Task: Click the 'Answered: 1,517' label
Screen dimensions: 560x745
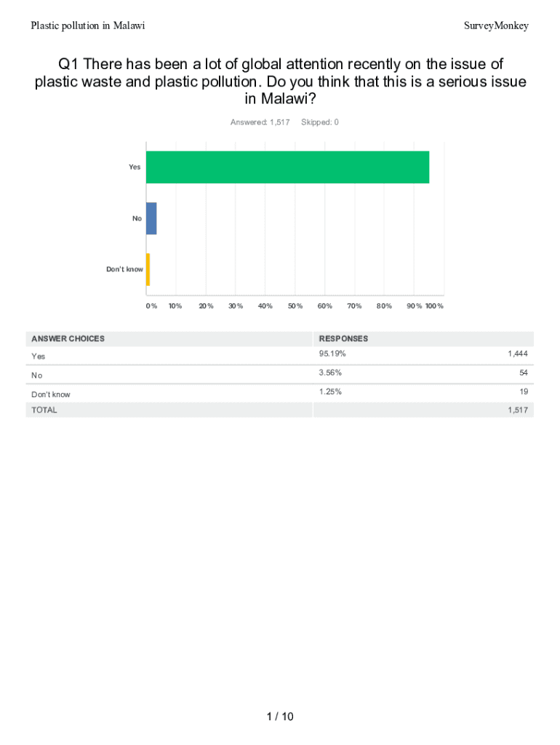Action: [260, 122]
